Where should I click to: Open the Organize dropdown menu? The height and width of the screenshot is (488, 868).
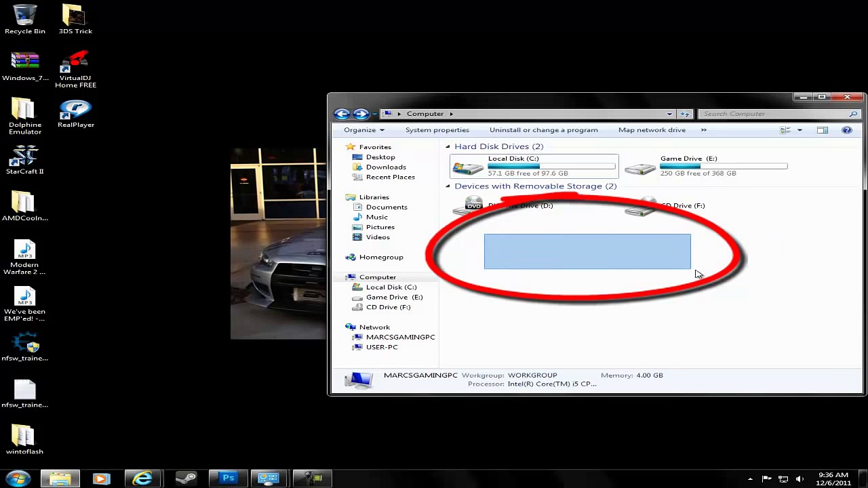point(364,130)
